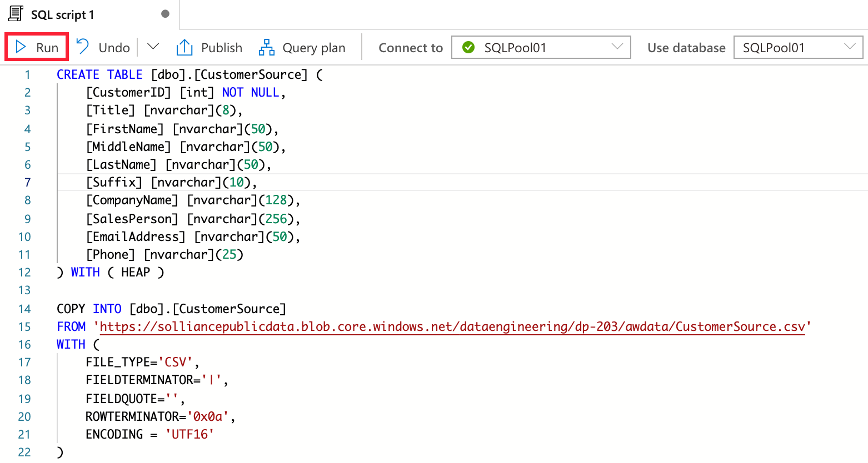Click the WITH ( HEAP ) clause
Screen dimensions: 868x463
[117, 272]
